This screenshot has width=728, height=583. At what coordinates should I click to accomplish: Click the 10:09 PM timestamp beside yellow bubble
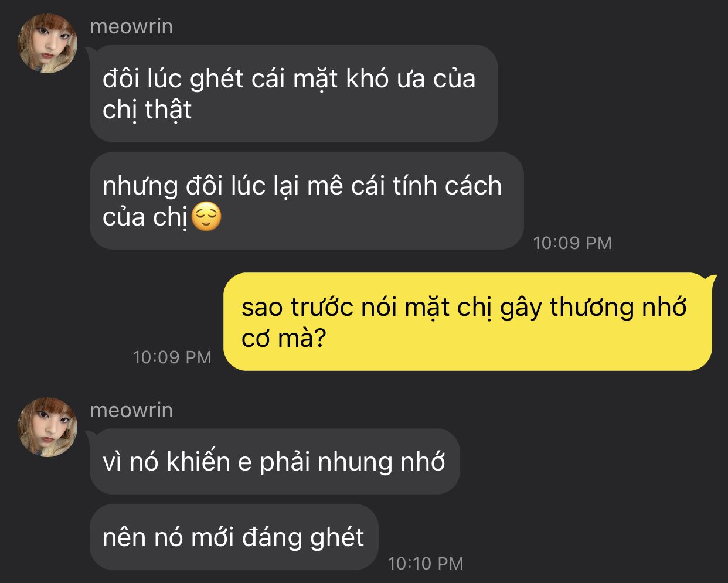[172, 357]
